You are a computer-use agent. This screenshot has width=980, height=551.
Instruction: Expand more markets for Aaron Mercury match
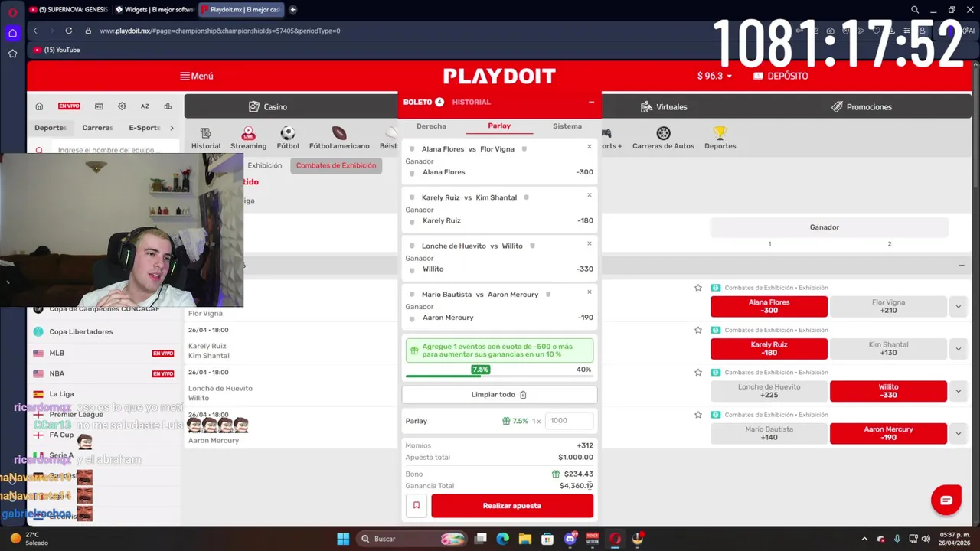(958, 433)
